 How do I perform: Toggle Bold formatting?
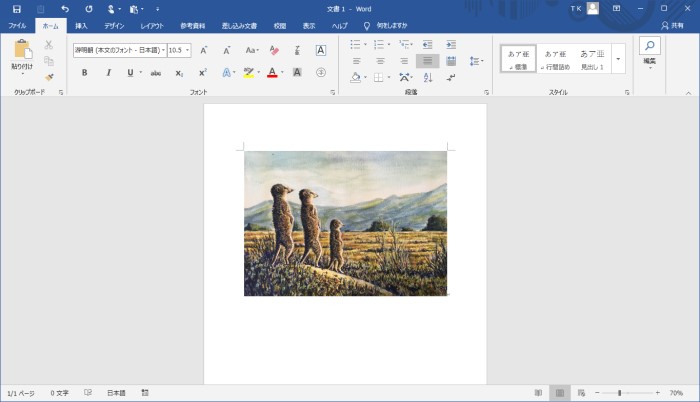[x=84, y=72]
